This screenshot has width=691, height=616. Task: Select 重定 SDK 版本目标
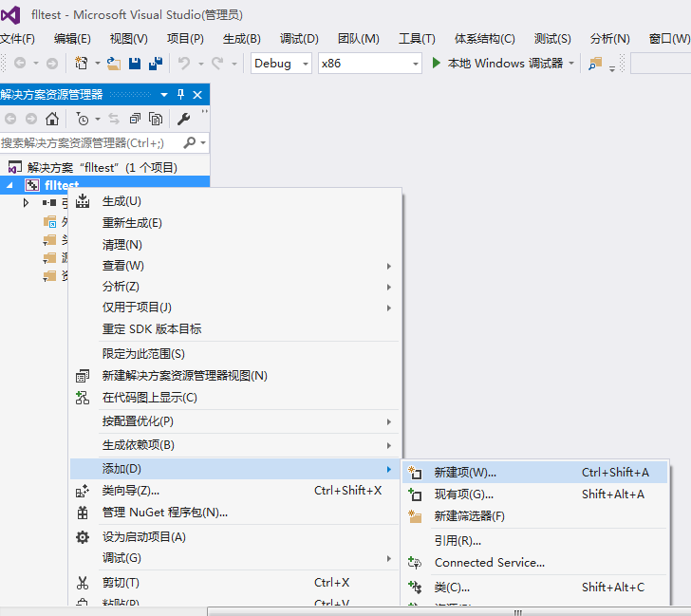[x=235, y=328]
